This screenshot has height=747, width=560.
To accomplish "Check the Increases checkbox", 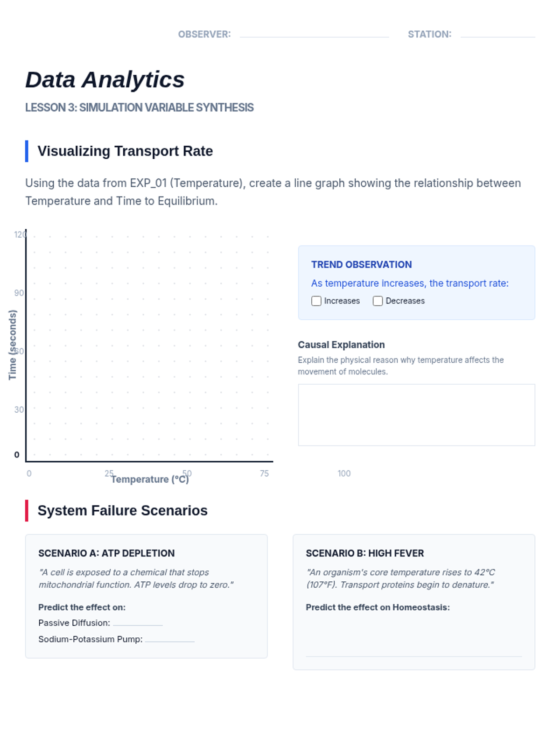I will (316, 301).
